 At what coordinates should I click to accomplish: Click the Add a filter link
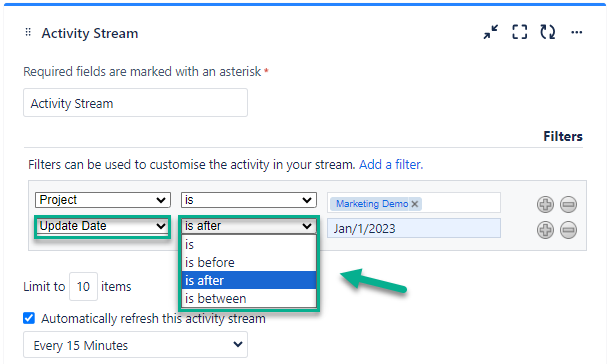point(391,164)
